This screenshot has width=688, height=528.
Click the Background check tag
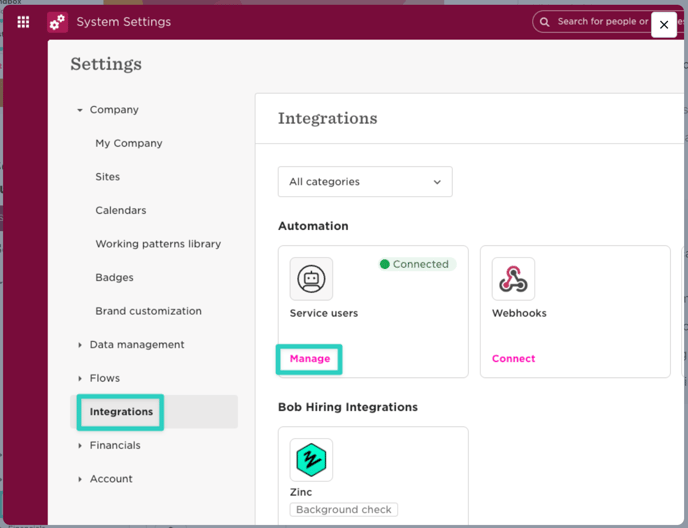click(x=344, y=510)
